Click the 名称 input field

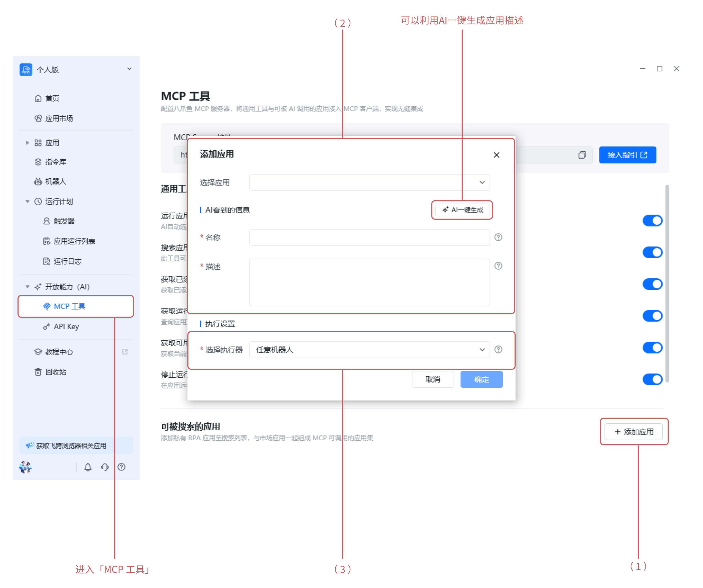coord(370,238)
